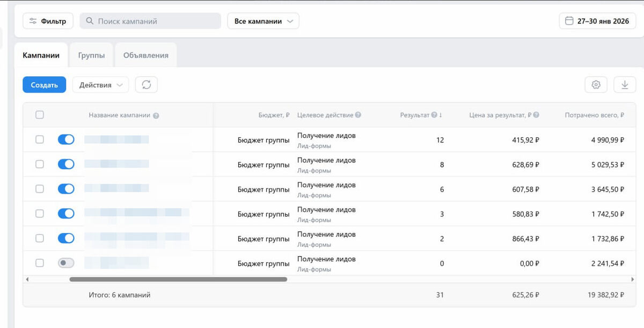Viewport: 644px width, 328px height.
Task: Click help icon next to Результат header
Action: (434, 115)
